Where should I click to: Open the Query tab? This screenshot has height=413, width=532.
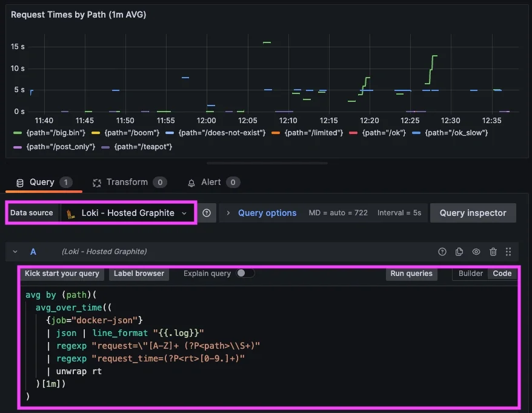click(44, 183)
